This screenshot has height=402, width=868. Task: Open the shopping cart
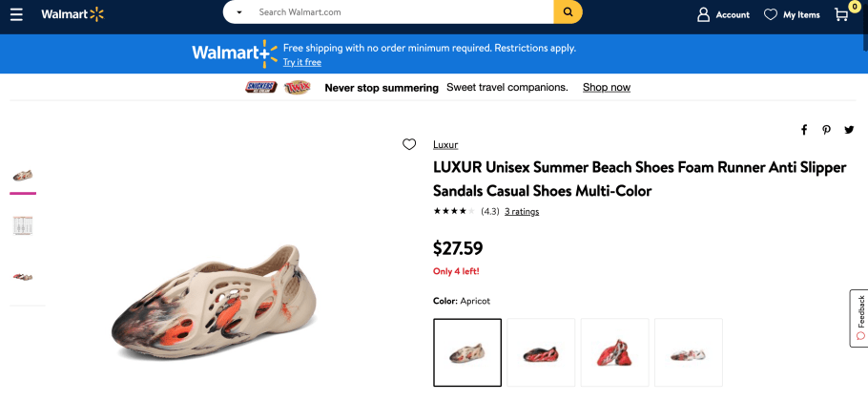click(841, 14)
